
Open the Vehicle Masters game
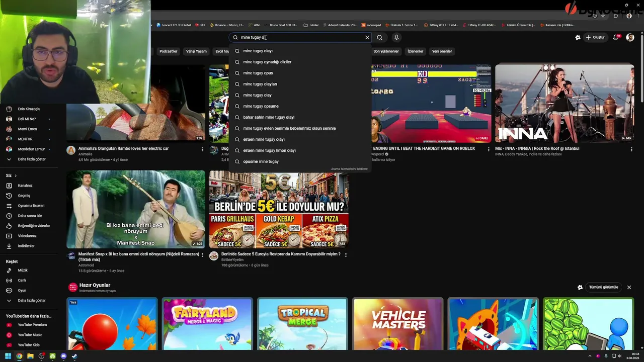398,324
